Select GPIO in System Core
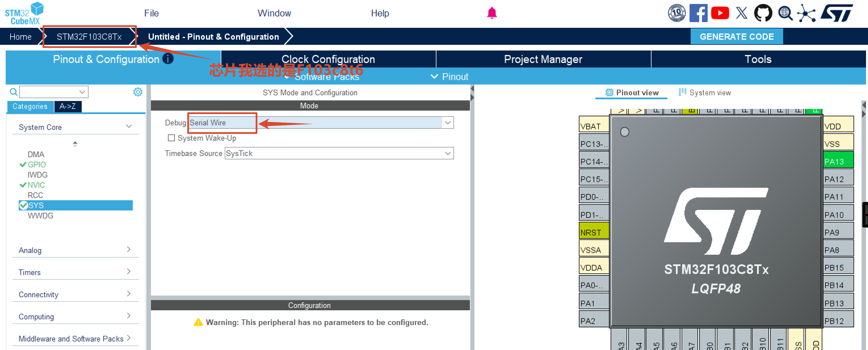 click(x=37, y=165)
